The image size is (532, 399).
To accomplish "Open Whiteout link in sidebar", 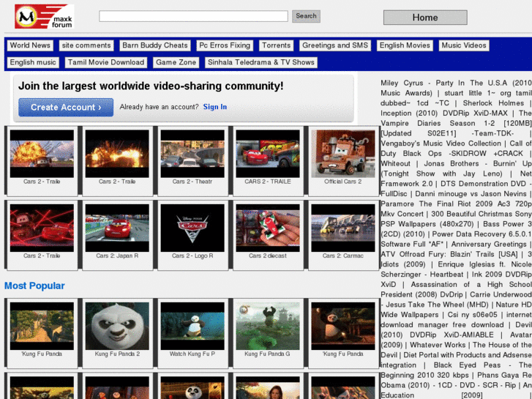I will coord(395,164).
